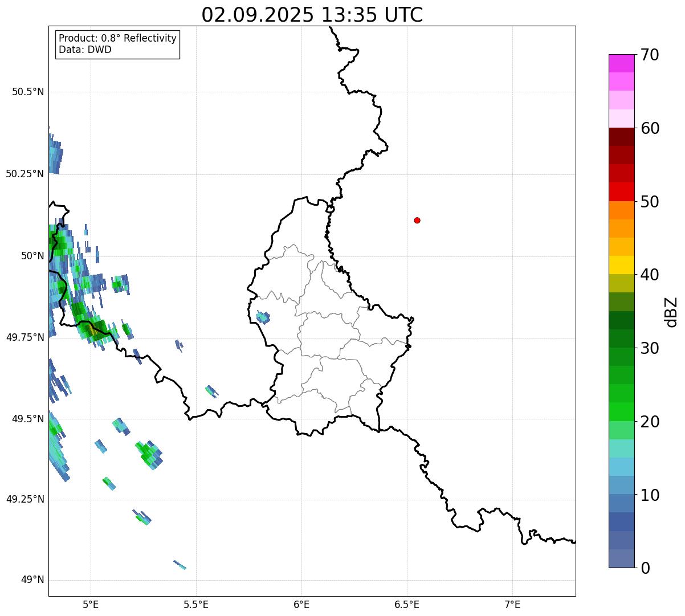The image size is (685, 616).
Task: Click the small radar echo inside western Luxembourg
Action: [x=263, y=317]
